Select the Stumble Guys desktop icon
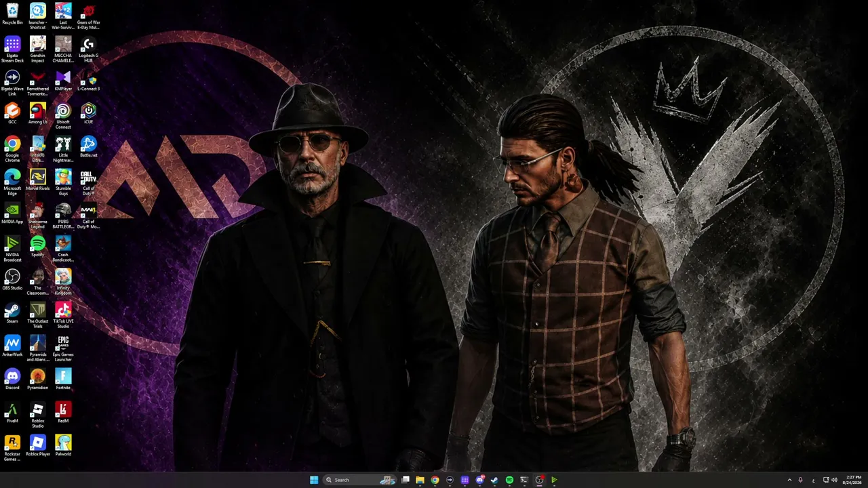The height and width of the screenshot is (488, 868). tap(63, 182)
